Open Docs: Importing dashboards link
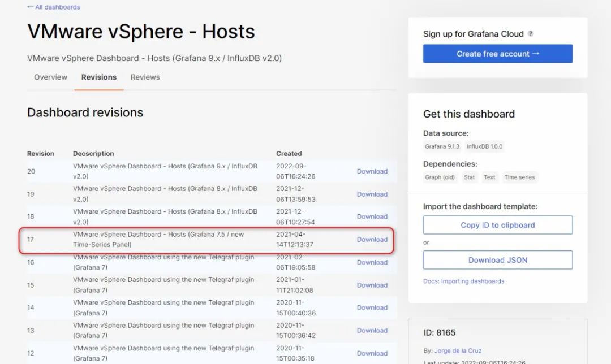This screenshot has height=364, width=611. (464, 281)
